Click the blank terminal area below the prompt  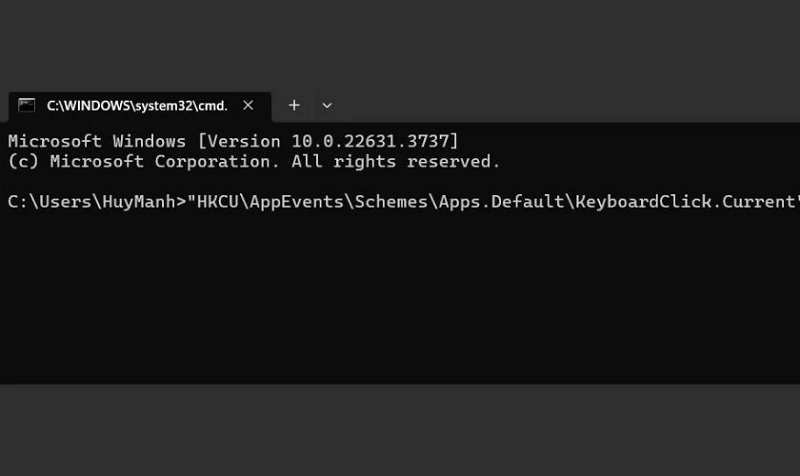400,300
